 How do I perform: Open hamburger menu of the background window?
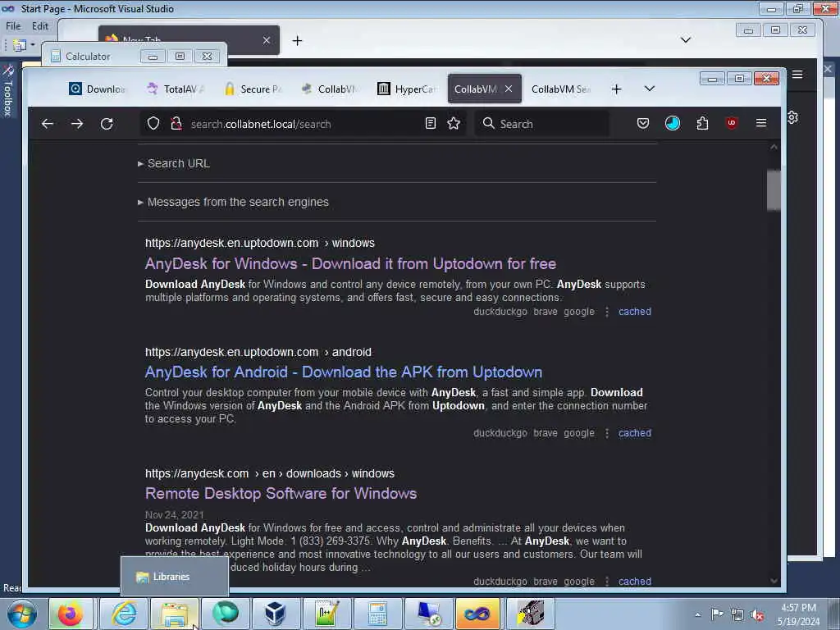coord(797,75)
